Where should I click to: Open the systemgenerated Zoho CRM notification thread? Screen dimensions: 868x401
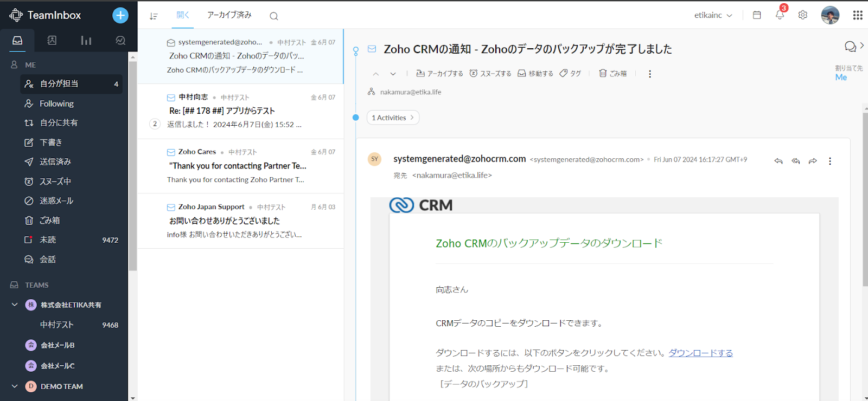point(241,56)
